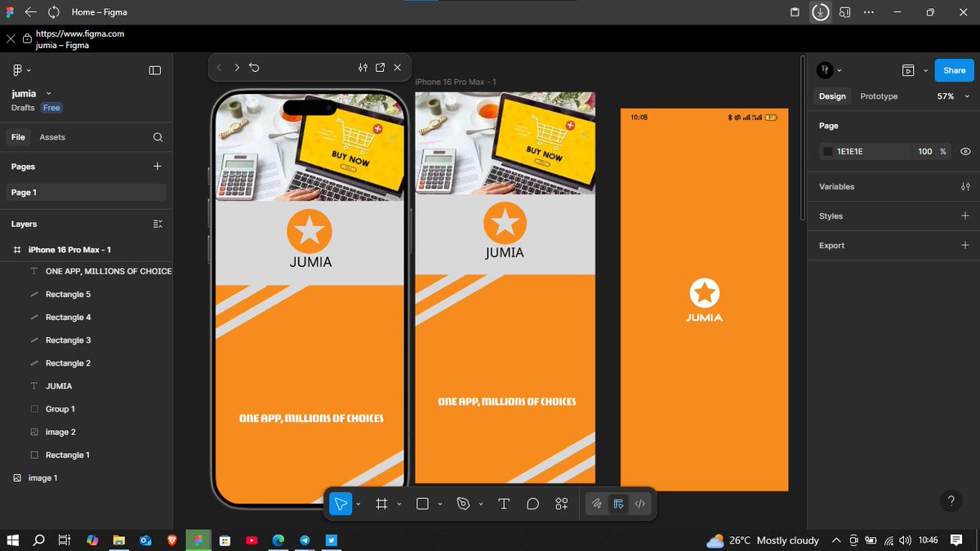Open preview in new tab
This screenshot has width=980, height=551.
tap(381, 68)
